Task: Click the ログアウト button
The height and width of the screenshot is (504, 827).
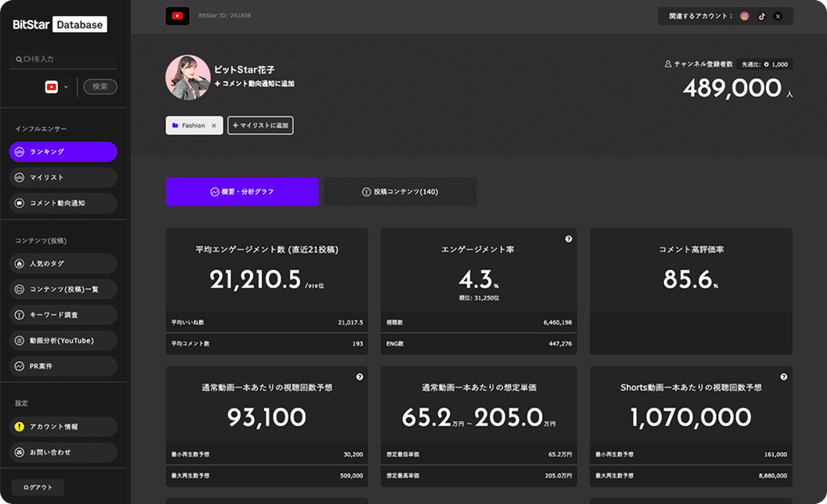Action: 38,487
